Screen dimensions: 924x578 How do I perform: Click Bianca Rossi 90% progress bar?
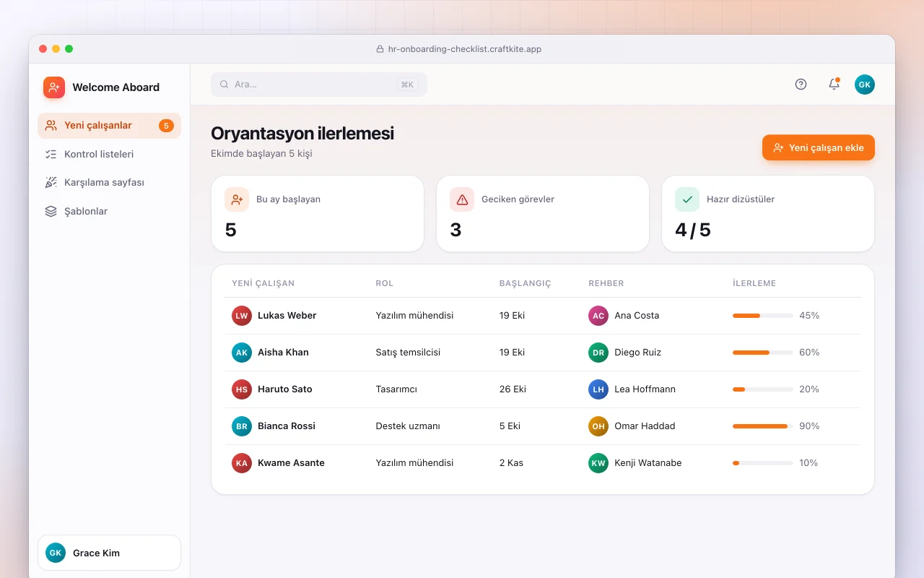click(x=763, y=426)
